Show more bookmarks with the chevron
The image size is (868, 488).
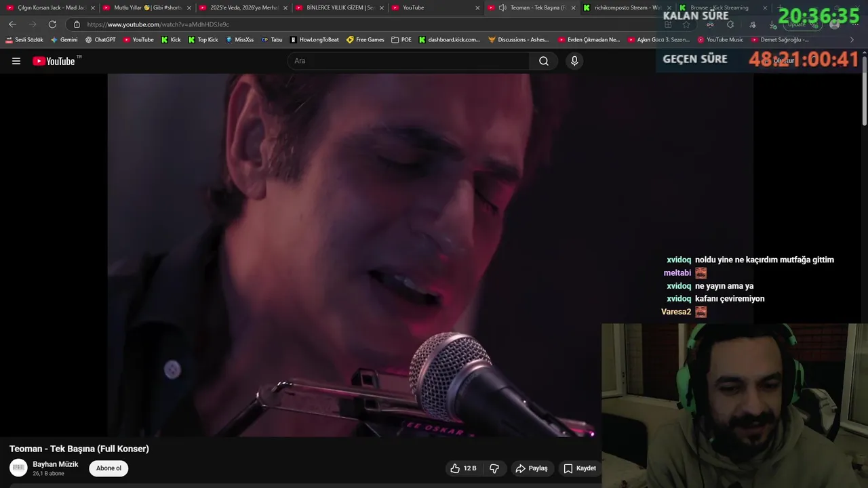(852, 39)
